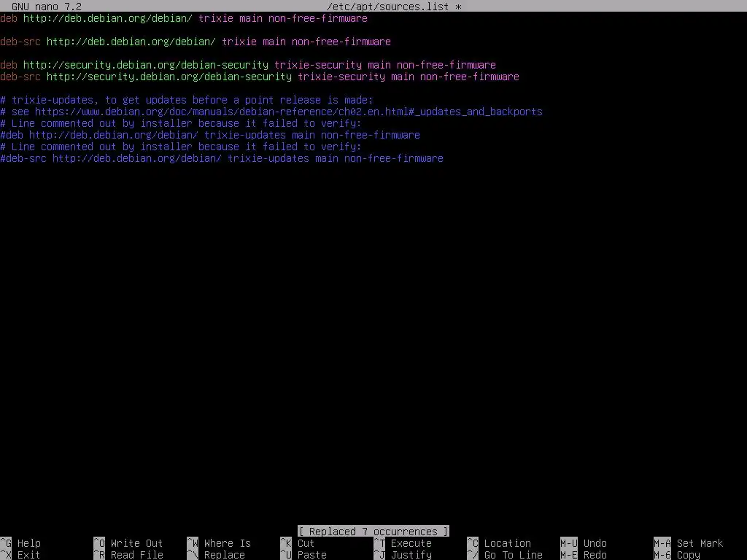Click the ^U Paste shortcut
This screenshot has height=560, width=747.
303,555
